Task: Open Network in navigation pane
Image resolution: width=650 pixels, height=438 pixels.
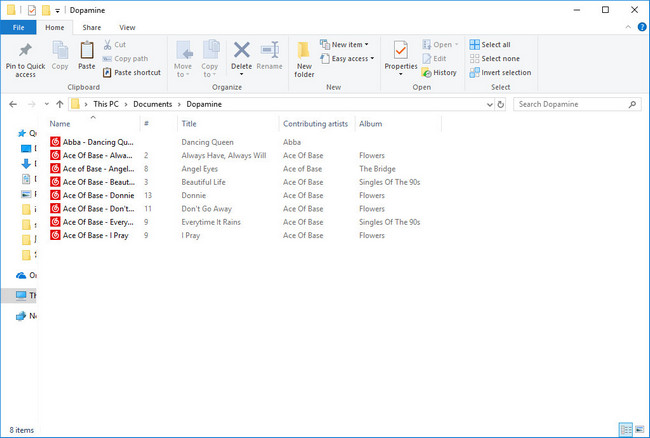Action: (x=27, y=316)
